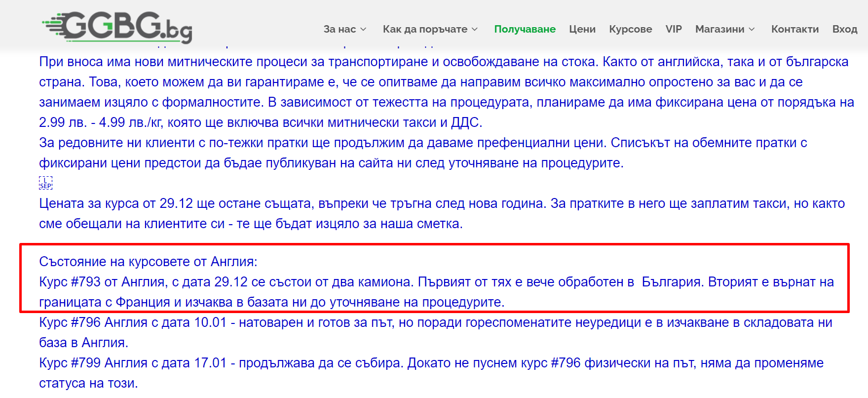The height and width of the screenshot is (398, 868).
Task: Open the Цени page
Action: pyautogui.click(x=582, y=29)
